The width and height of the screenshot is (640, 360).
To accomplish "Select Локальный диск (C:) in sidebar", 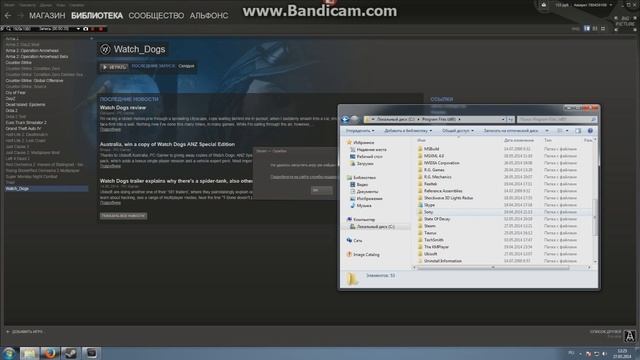I will point(372,227).
